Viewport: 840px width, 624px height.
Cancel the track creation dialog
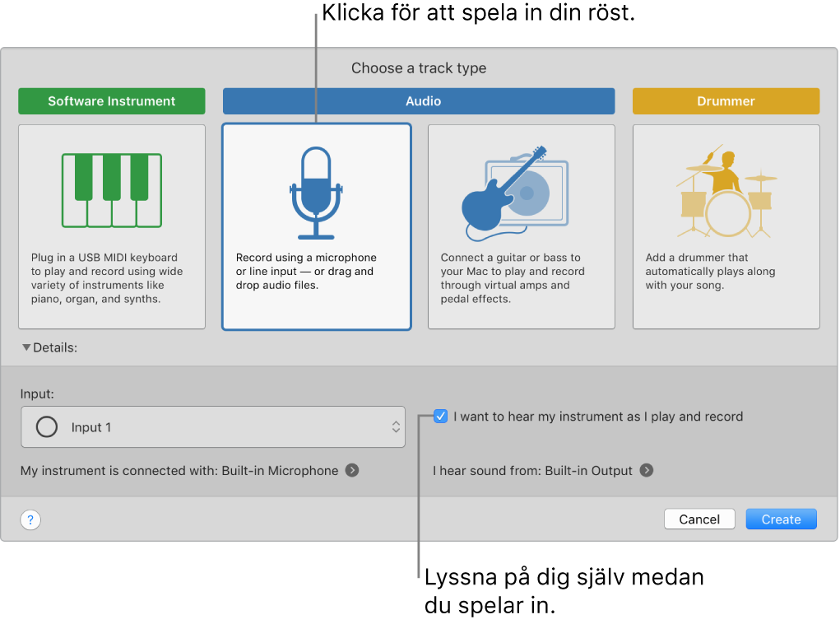tap(698, 519)
